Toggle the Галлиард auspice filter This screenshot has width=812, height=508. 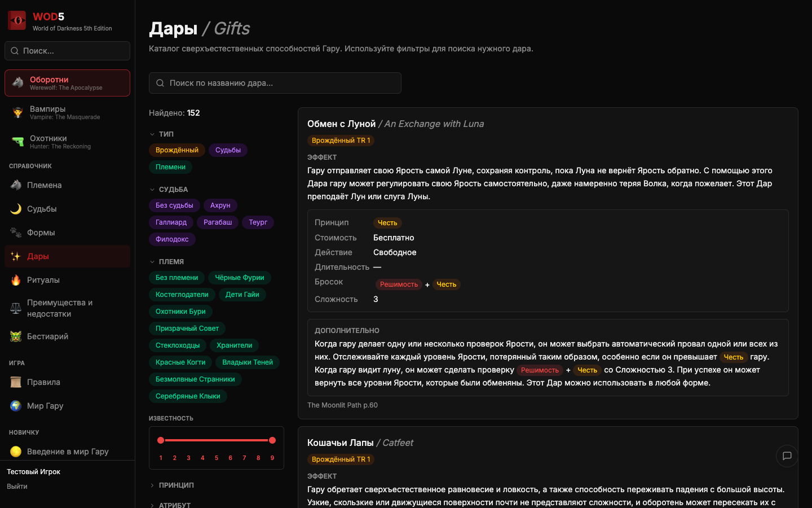171,222
